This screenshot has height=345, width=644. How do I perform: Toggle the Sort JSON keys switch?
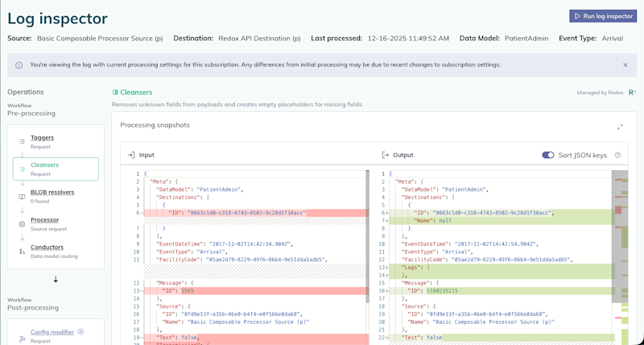[x=548, y=155]
